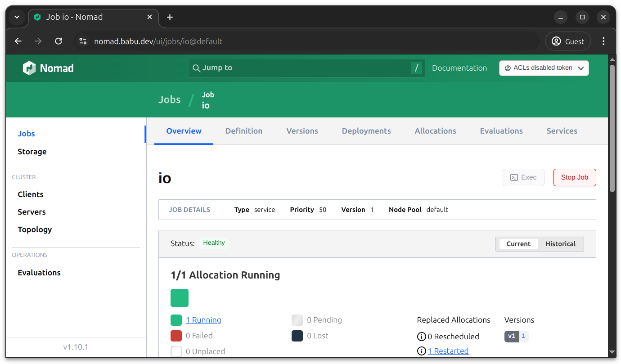Select Evaluations in the sidebar
The width and height of the screenshot is (621, 364).
tap(39, 273)
